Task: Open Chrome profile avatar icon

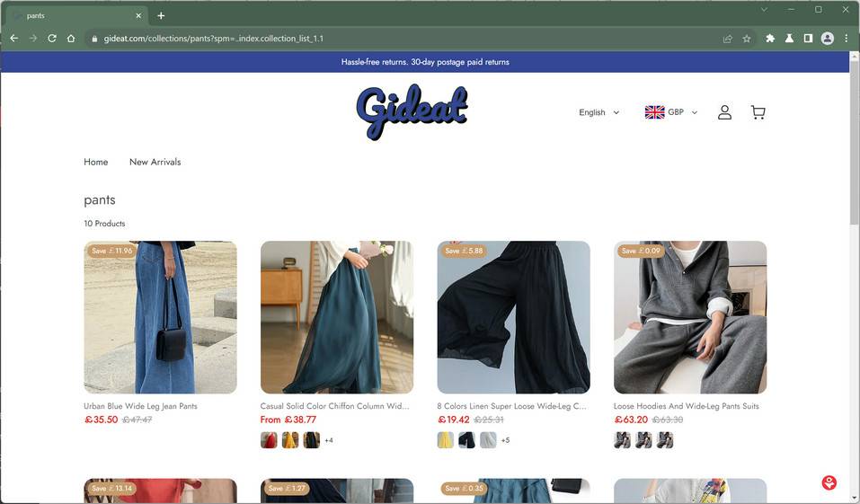Action: pos(827,39)
